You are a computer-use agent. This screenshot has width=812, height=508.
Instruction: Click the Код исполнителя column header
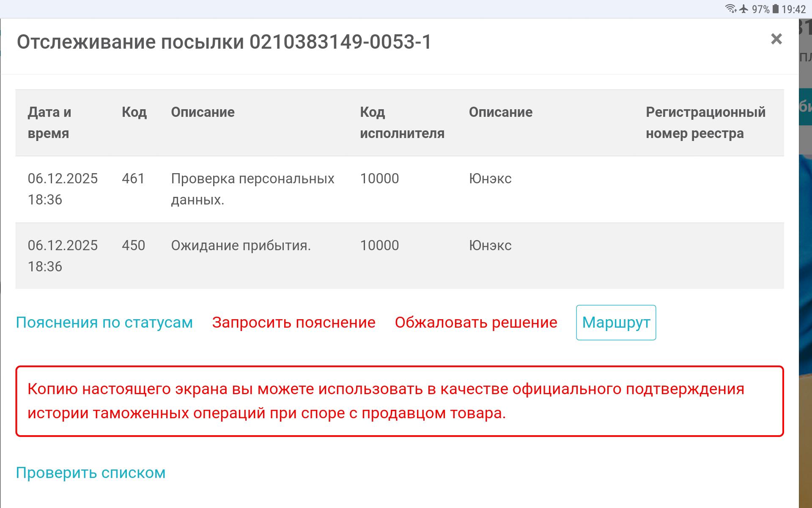[402, 123]
